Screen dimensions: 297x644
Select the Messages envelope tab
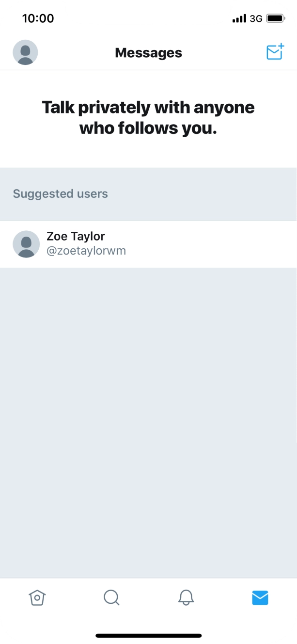260,598
